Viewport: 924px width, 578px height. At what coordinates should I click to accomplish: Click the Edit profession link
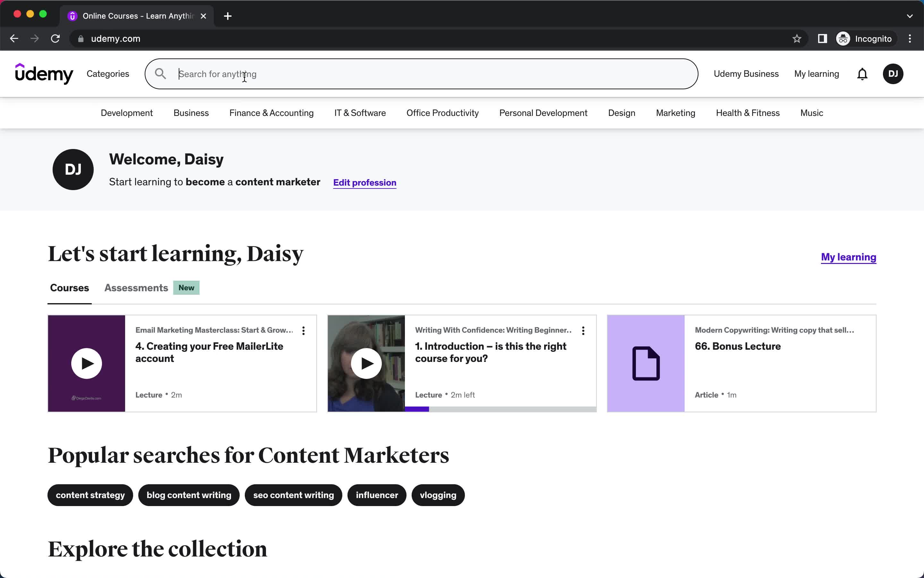point(365,183)
